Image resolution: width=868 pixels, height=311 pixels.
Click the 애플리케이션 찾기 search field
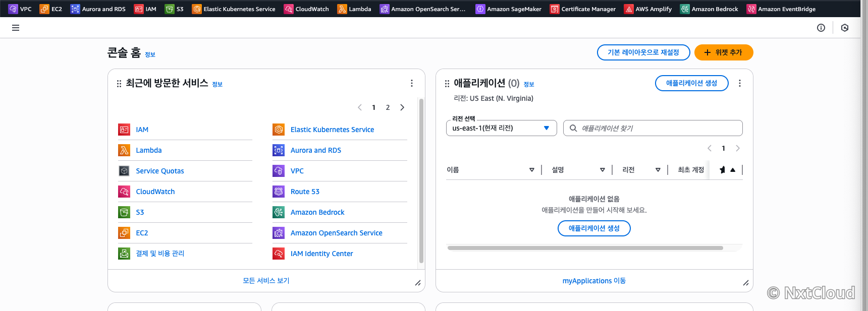[653, 128]
